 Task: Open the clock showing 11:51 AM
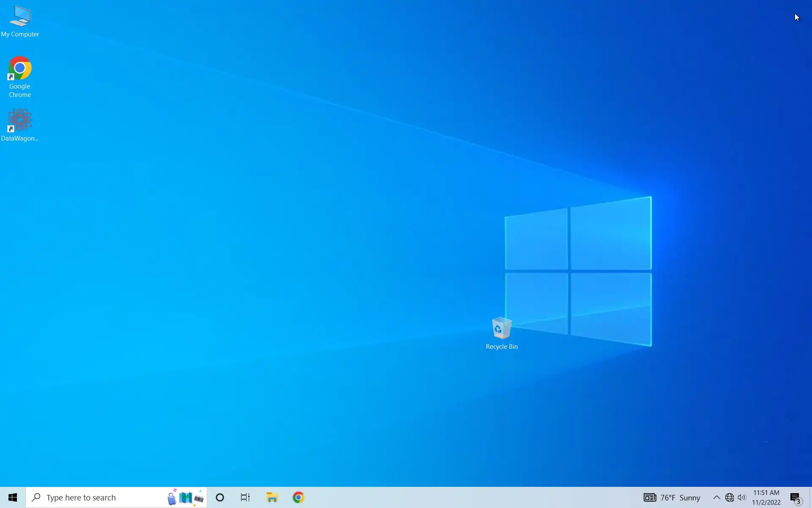tap(766, 497)
